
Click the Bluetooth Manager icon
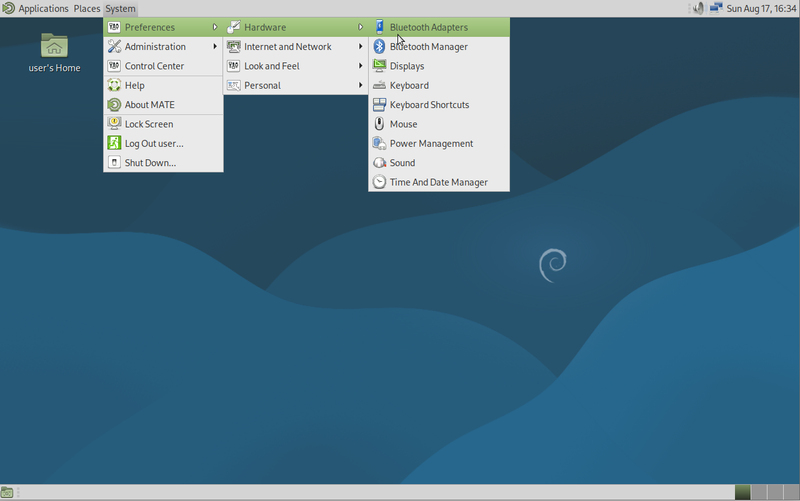coord(379,46)
